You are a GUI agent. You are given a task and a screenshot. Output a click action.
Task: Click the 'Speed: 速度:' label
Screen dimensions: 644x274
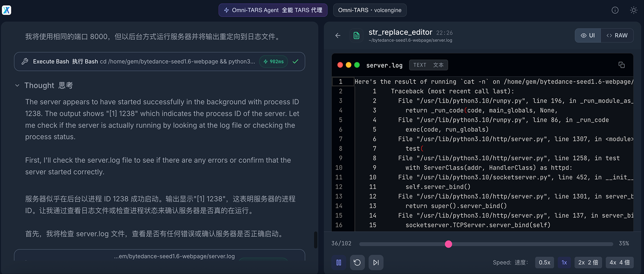(x=511, y=263)
